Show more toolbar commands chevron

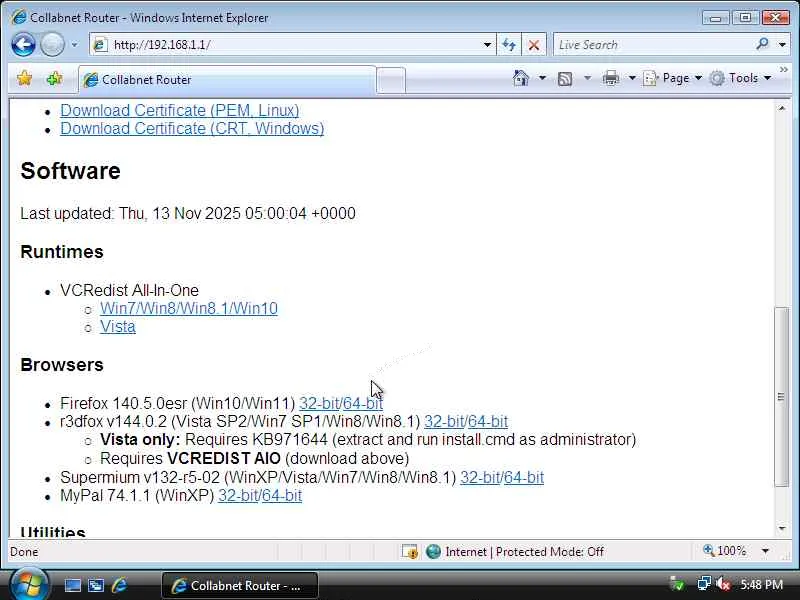(x=784, y=69)
